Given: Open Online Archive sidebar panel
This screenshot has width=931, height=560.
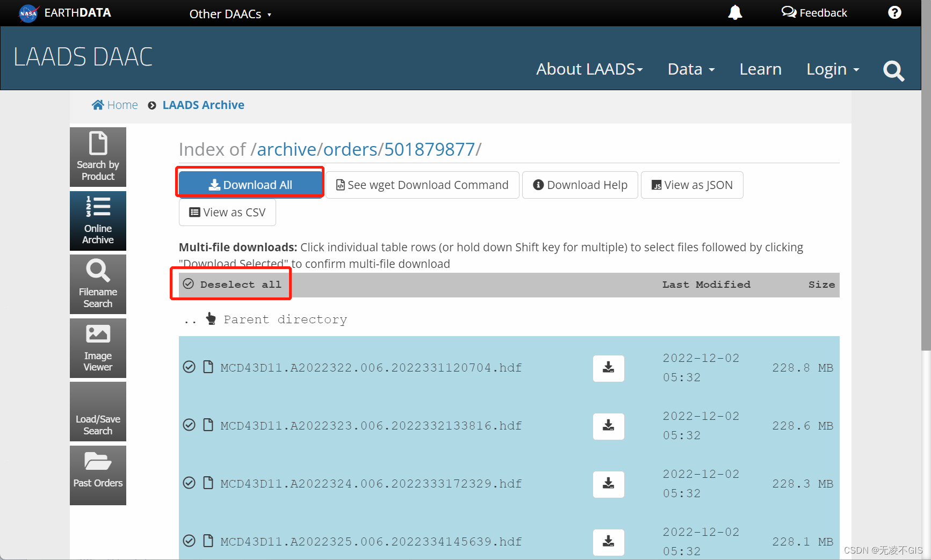Looking at the screenshot, I should pyautogui.click(x=98, y=221).
